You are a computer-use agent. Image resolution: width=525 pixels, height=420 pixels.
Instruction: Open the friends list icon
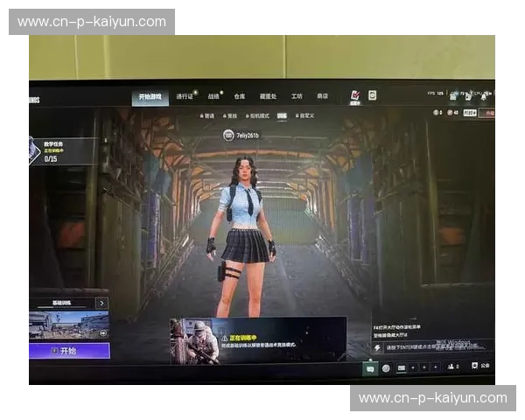click(452, 367)
